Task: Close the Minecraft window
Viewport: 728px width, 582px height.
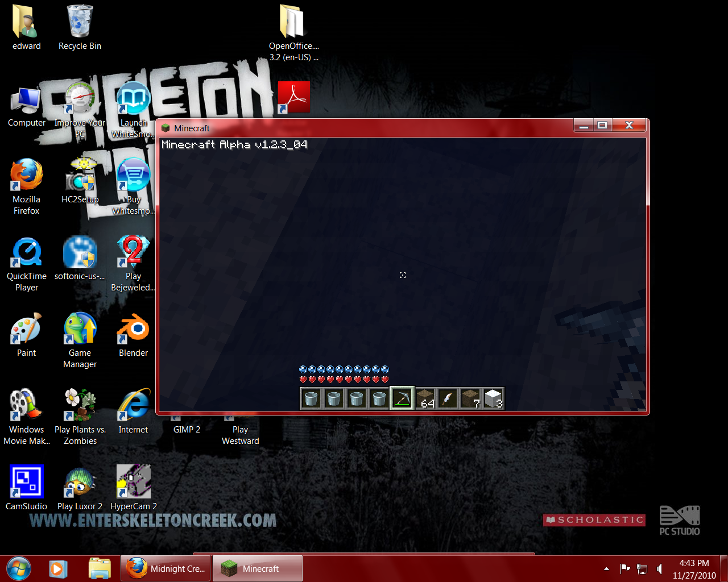Action: tap(629, 126)
